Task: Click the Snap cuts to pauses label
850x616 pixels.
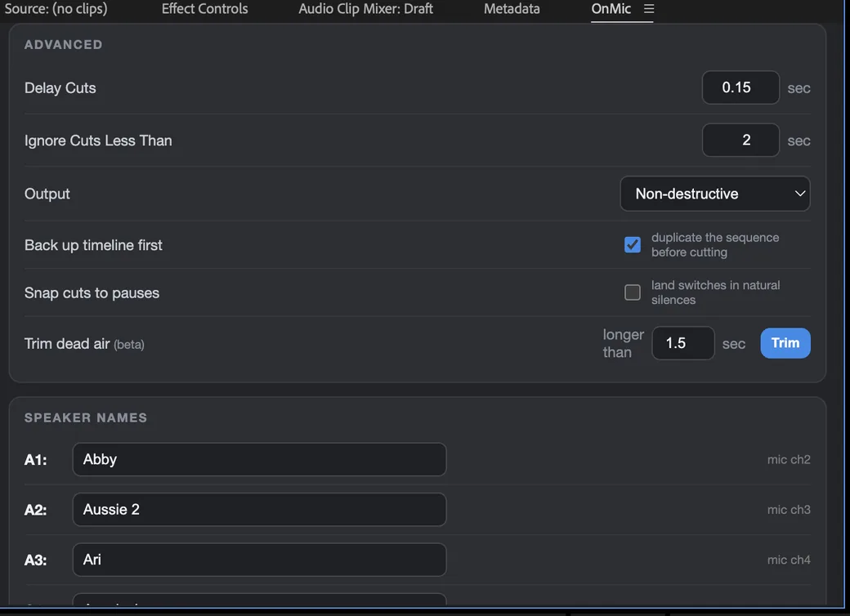Action: coord(92,293)
